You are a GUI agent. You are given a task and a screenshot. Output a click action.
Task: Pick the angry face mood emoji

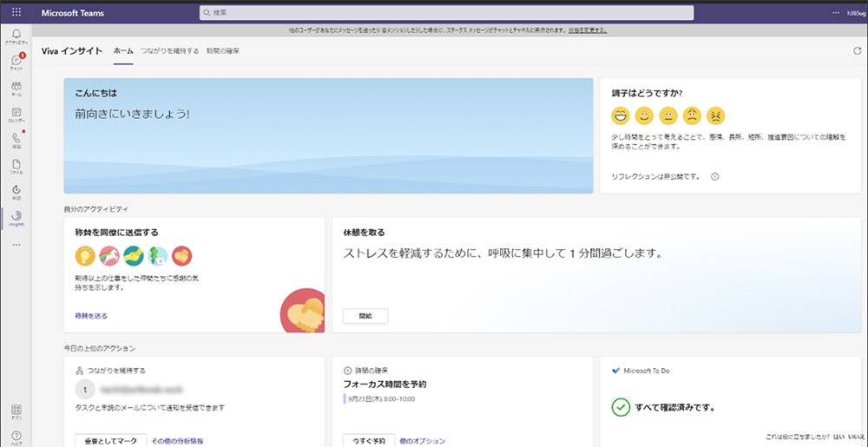tap(716, 115)
